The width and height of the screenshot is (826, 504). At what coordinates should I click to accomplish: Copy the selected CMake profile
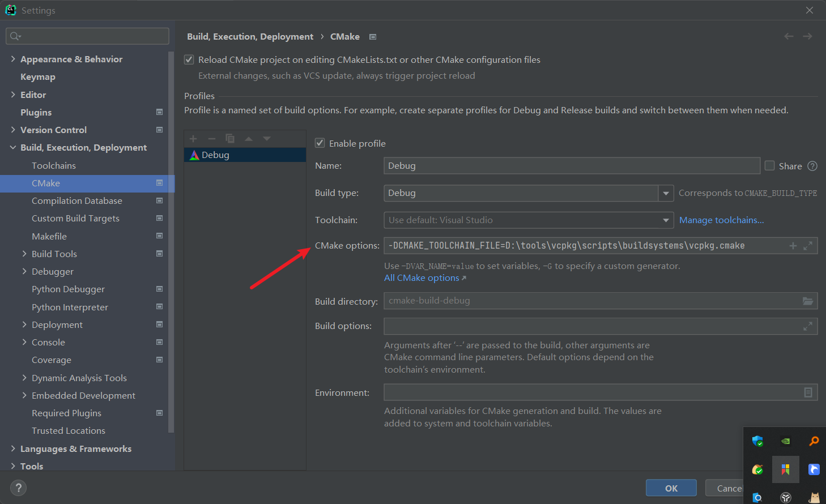coord(230,139)
